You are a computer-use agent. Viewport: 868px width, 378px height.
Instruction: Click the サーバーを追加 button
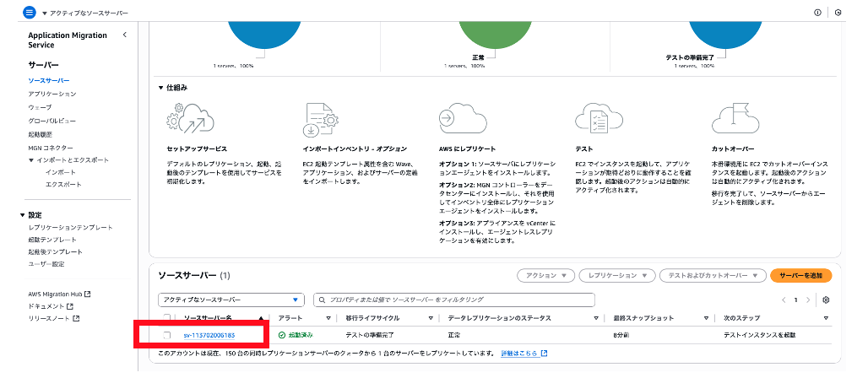pyautogui.click(x=801, y=276)
